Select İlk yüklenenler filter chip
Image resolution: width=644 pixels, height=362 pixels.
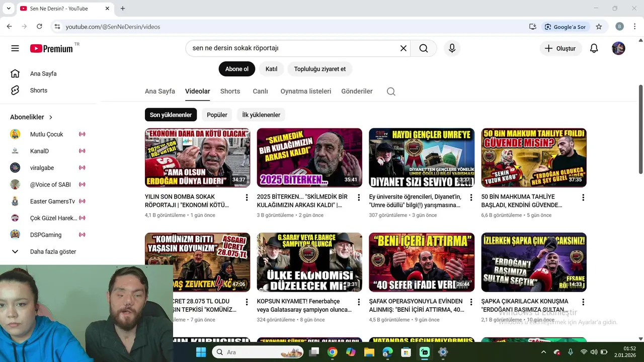point(261,115)
